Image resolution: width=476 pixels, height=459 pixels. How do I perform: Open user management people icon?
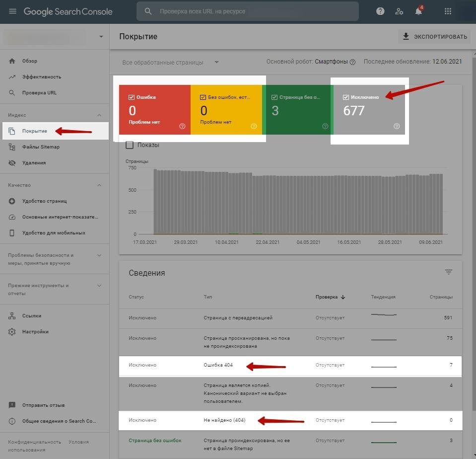[399, 11]
